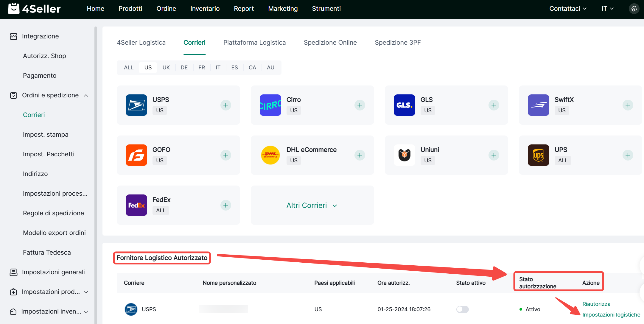
Task: Add DHL eCommerce via plus icon
Action: (360, 155)
